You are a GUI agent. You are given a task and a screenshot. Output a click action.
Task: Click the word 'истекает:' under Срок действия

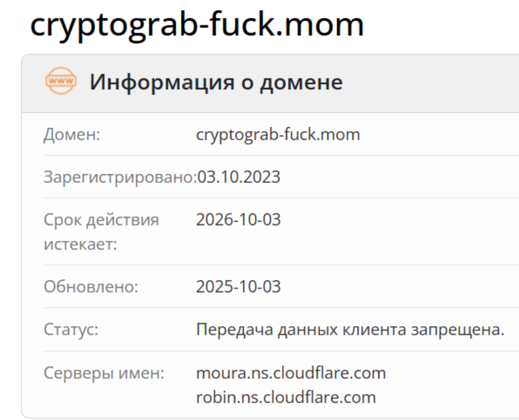pos(80,244)
